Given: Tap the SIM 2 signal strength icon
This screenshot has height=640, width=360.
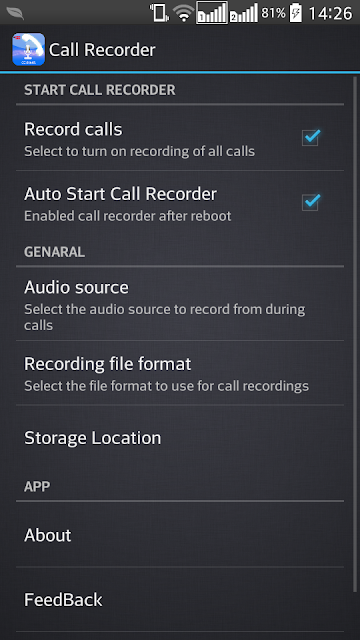Looking at the screenshot, I should tap(244, 13).
